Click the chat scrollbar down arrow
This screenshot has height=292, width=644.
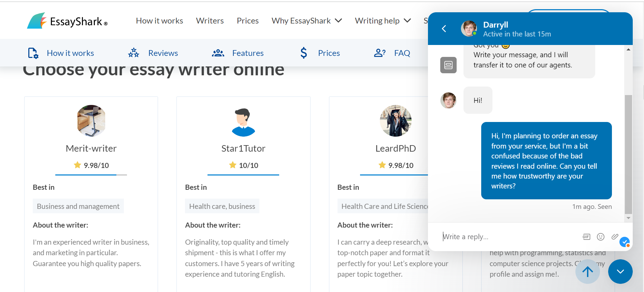click(x=628, y=218)
